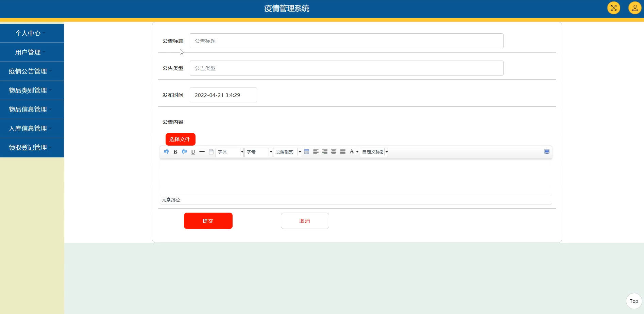Click the blank page clear-document icon

pyautogui.click(x=211, y=152)
